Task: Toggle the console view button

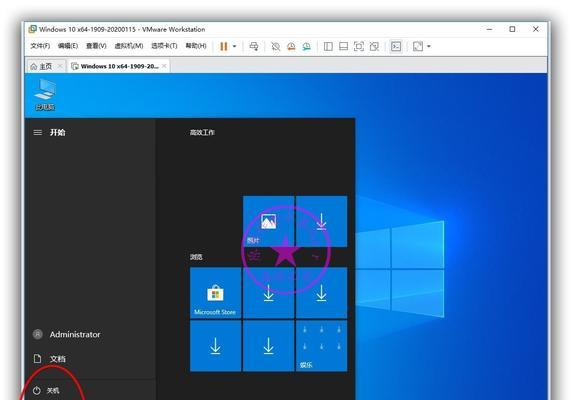Action: [396, 46]
